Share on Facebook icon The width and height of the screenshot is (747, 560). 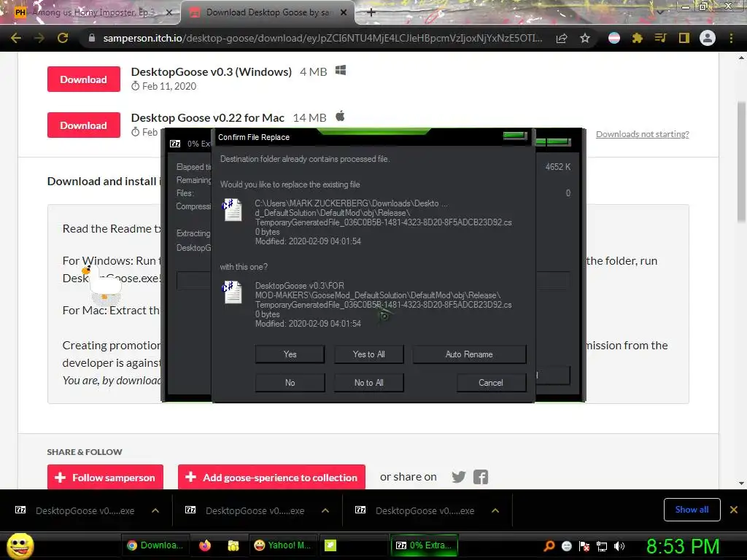481,477
